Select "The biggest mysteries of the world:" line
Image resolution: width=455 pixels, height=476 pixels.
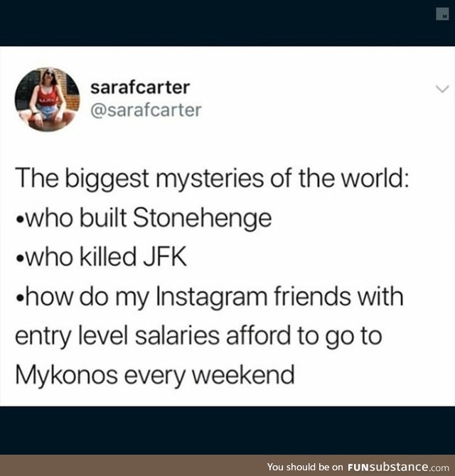click(x=212, y=178)
